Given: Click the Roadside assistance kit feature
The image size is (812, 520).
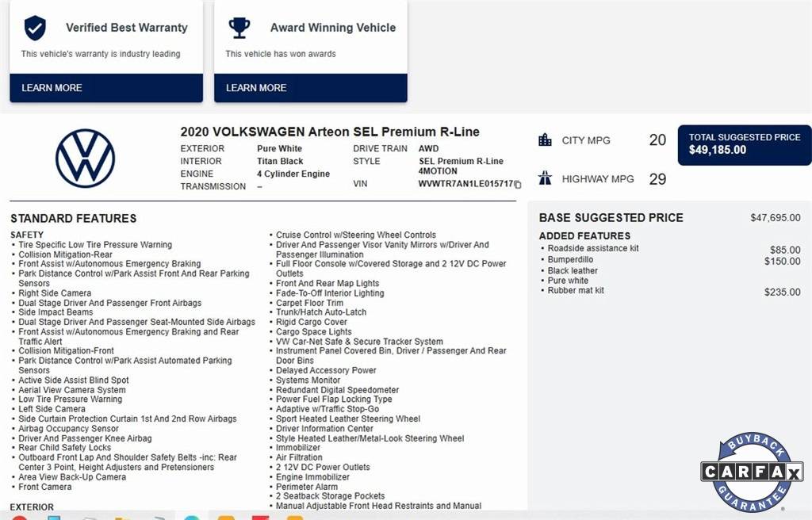Looking at the screenshot, I should 593,248.
